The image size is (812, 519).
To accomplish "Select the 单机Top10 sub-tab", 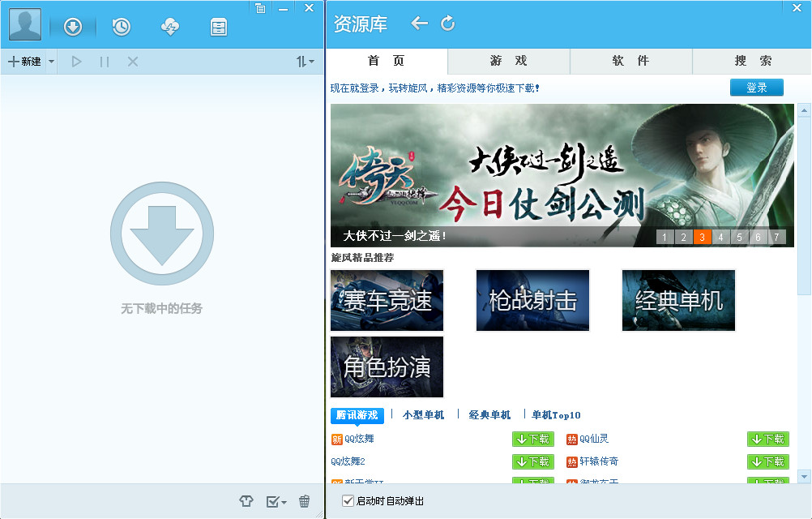I will [556, 415].
